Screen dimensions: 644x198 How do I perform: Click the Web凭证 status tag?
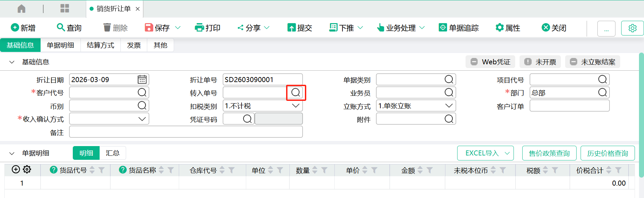[x=490, y=62]
